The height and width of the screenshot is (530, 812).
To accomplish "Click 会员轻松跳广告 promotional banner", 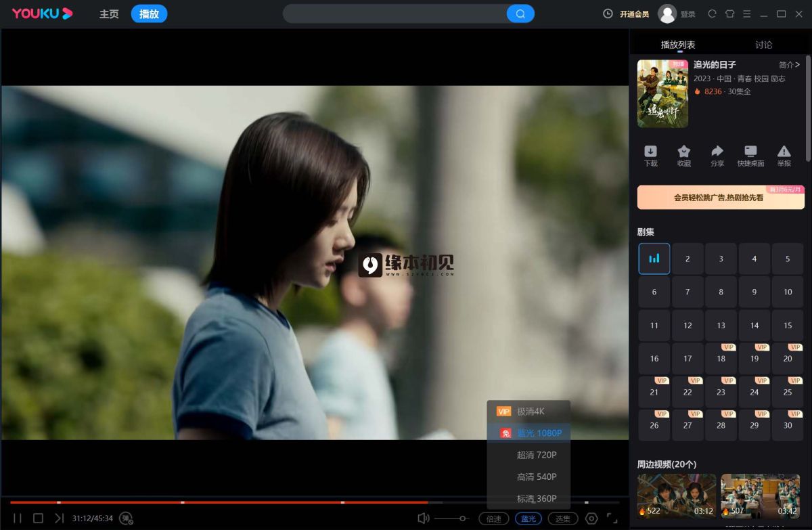I will 721,198.
